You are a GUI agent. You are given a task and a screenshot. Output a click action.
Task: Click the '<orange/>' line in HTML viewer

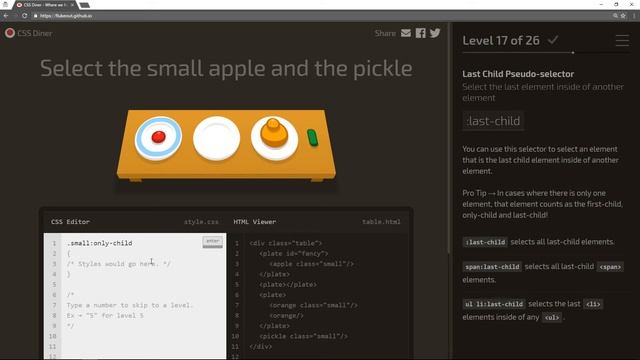pyautogui.click(x=286, y=316)
